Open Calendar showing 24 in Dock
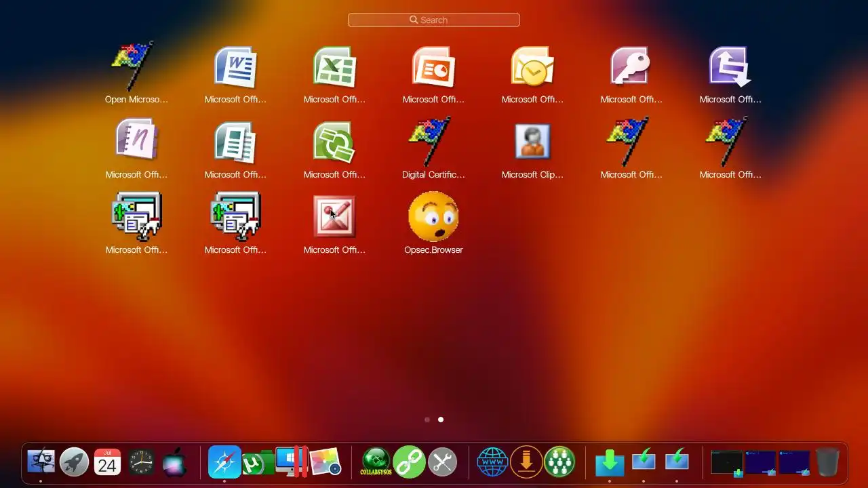This screenshot has width=868, height=488. 107,462
